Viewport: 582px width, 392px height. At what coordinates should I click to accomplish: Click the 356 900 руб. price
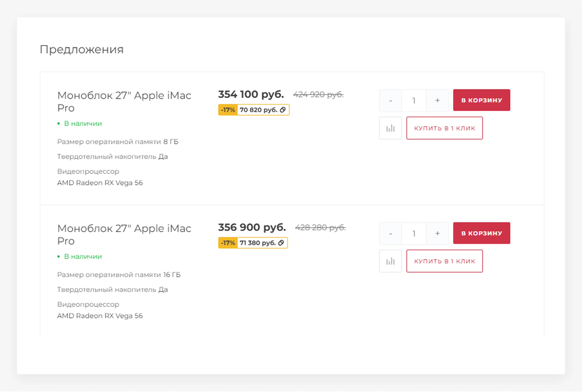coord(252,228)
